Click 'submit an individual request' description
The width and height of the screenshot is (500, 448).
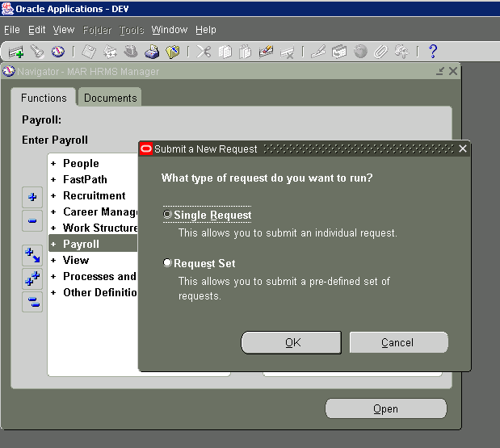pos(288,233)
